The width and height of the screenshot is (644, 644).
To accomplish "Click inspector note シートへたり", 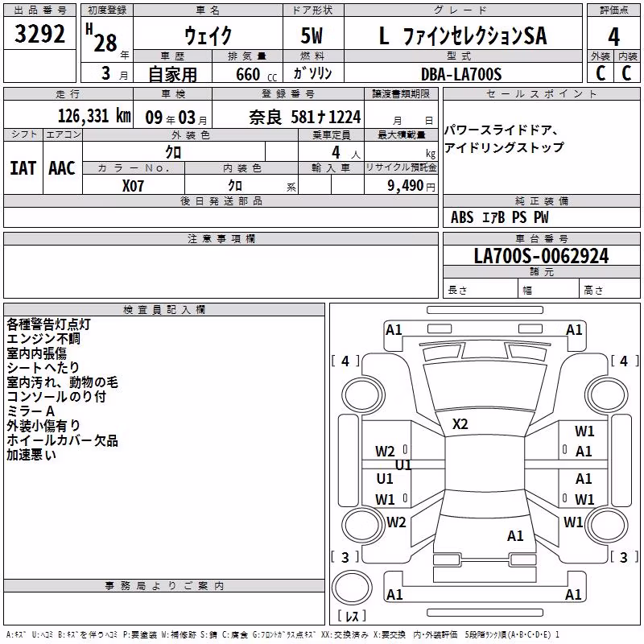I will 43,368.
